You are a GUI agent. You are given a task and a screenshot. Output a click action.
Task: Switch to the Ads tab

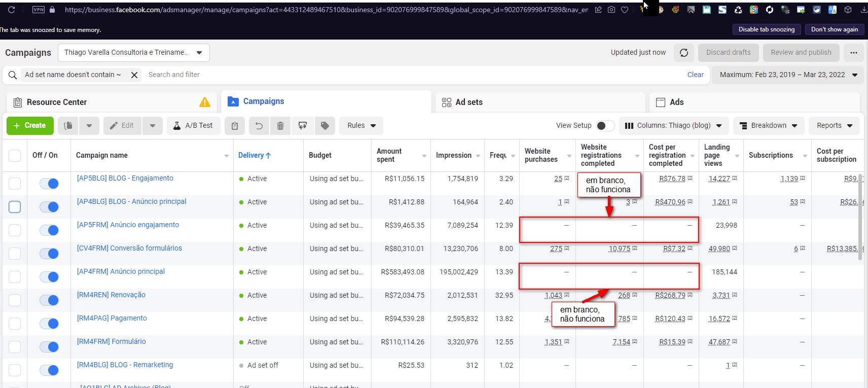(676, 102)
